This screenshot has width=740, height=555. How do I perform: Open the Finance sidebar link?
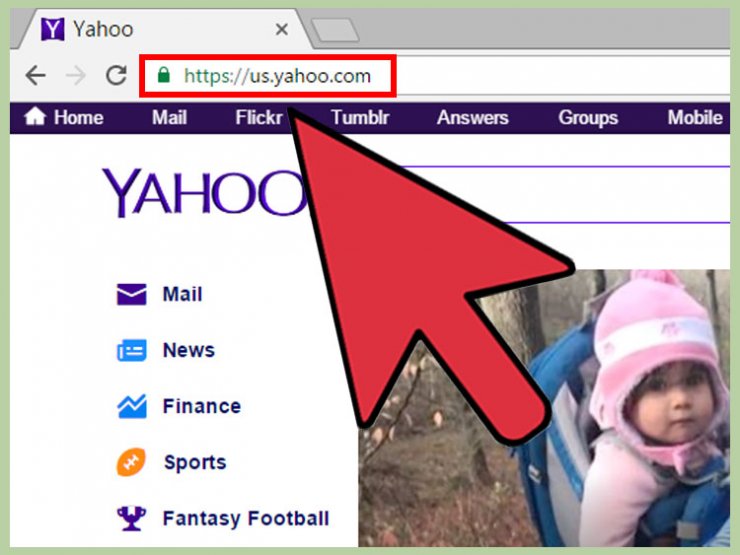[202, 406]
